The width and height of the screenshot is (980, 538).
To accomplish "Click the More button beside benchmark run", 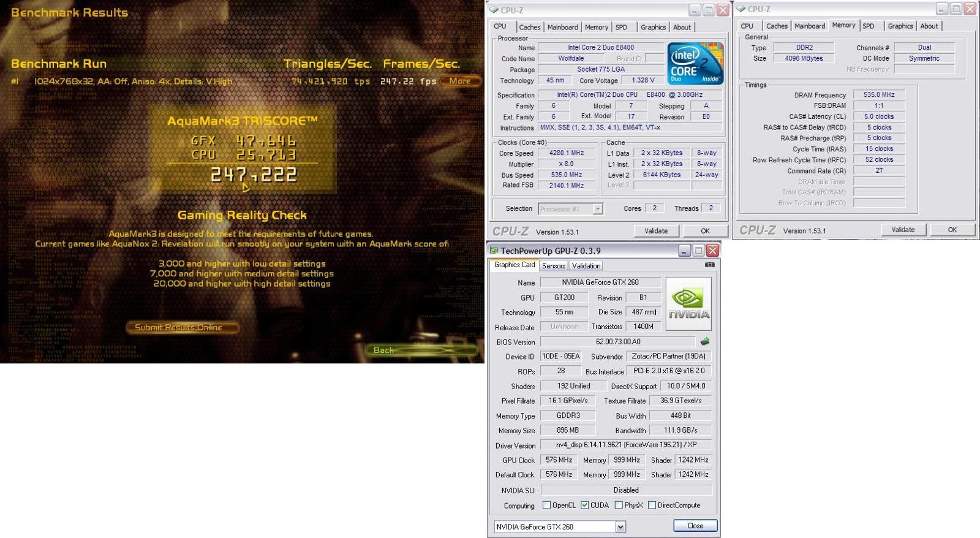I will tap(460, 81).
